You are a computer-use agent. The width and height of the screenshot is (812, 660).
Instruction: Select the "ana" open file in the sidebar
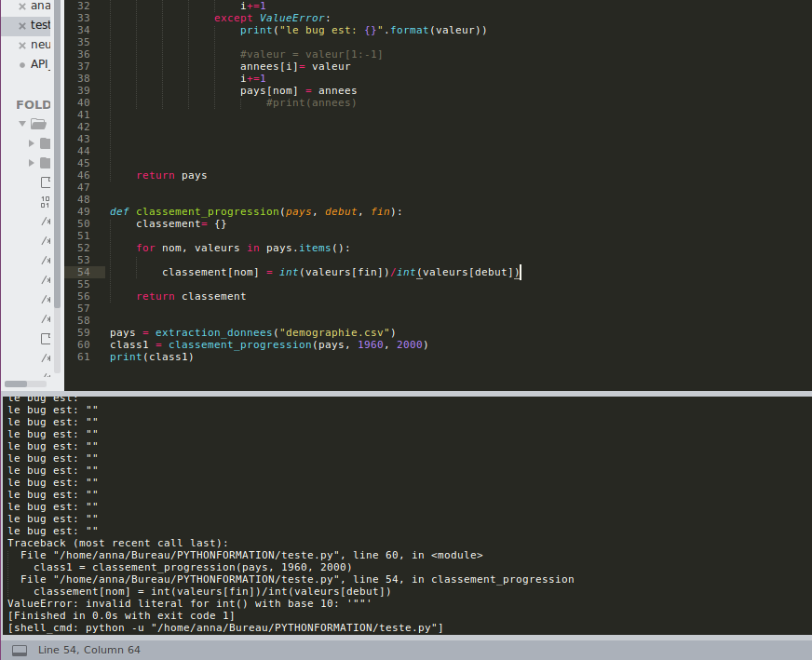pos(40,6)
